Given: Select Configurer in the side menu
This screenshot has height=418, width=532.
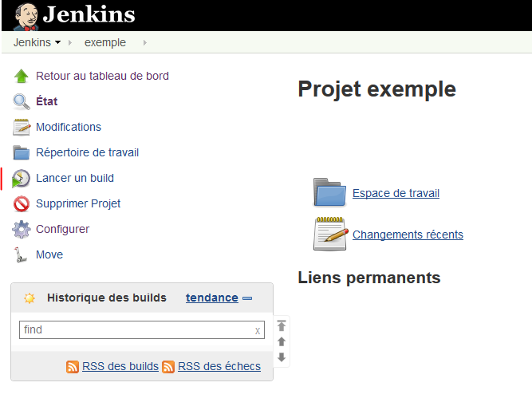Looking at the screenshot, I should (62, 229).
